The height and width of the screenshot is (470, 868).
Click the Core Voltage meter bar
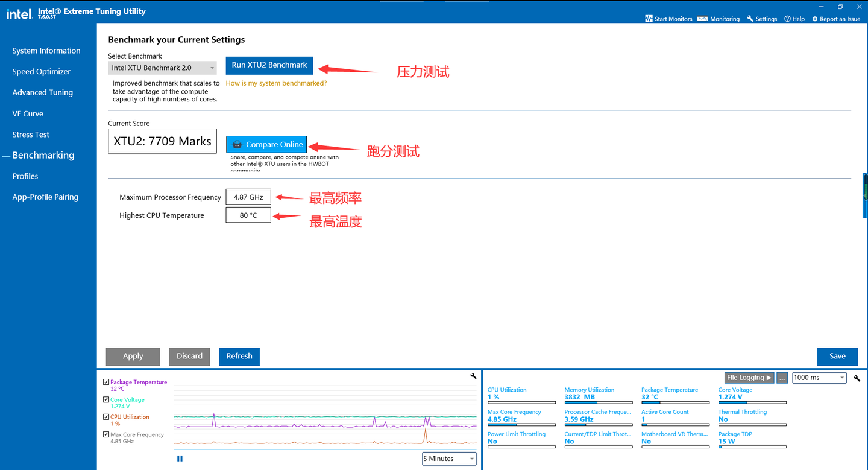click(752, 402)
